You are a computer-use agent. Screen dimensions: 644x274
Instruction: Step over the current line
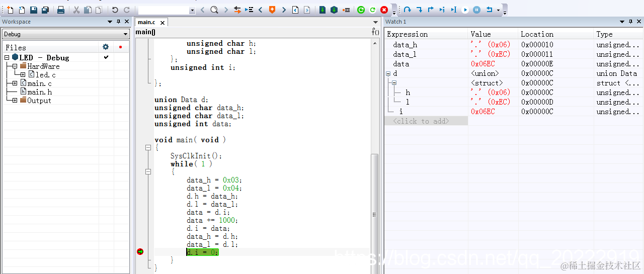[407, 10]
